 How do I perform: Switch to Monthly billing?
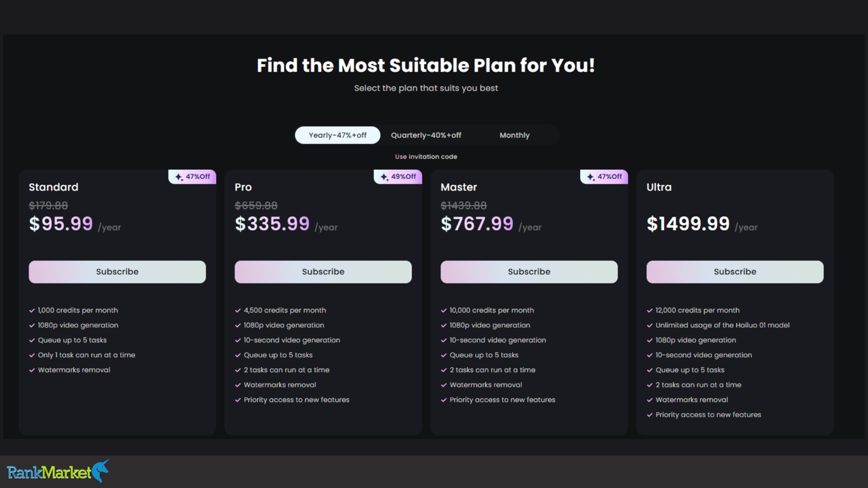514,135
